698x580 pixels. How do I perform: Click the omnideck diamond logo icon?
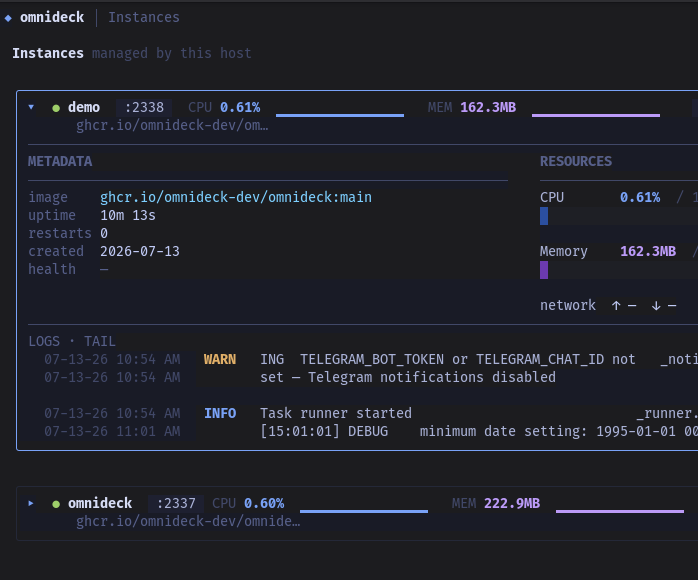pos(8,18)
